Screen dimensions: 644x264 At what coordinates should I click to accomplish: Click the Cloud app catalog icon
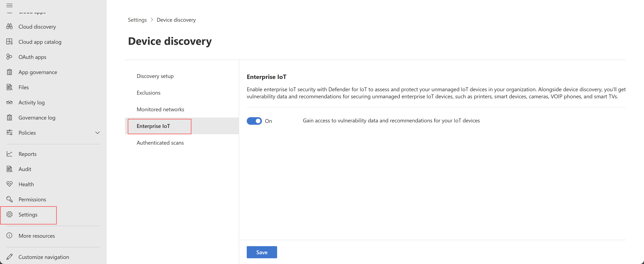(x=9, y=41)
